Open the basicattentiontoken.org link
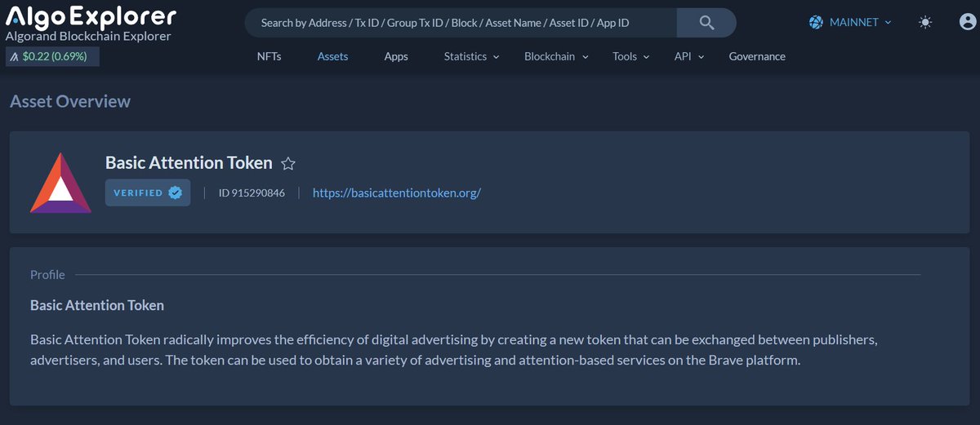The width and height of the screenshot is (980, 425). pos(397,193)
